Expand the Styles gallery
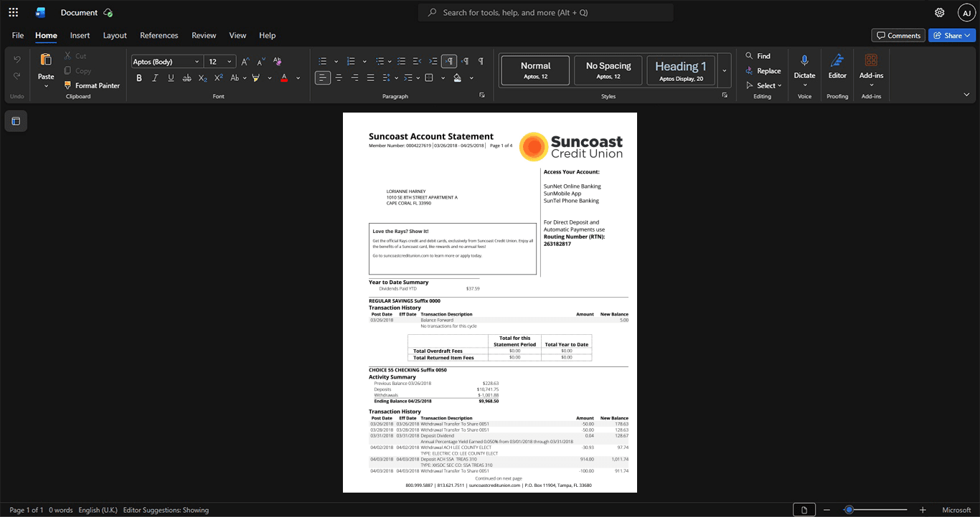The image size is (980, 517). (x=725, y=70)
